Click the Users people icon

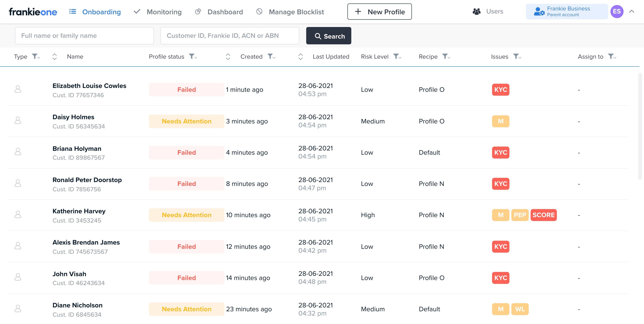pos(476,12)
